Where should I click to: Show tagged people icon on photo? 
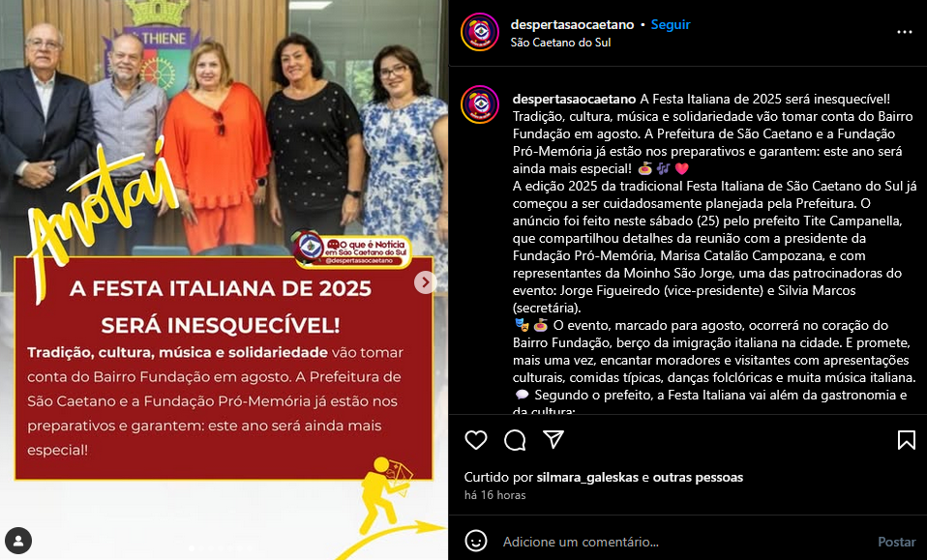pyautogui.click(x=18, y=541)
